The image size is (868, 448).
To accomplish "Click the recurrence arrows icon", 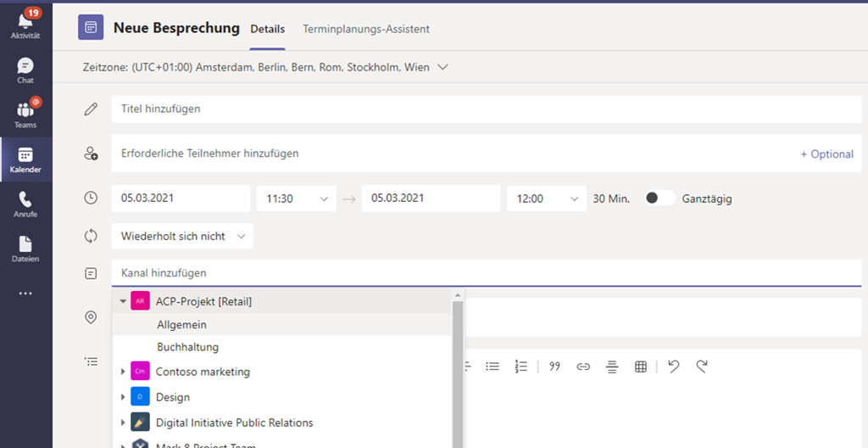I will click(x=91, y=236).
